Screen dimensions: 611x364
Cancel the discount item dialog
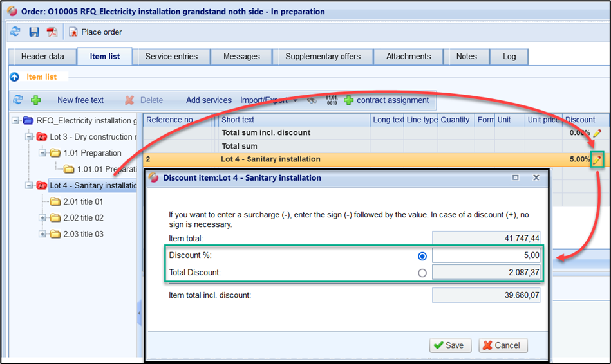pos(503,345)
